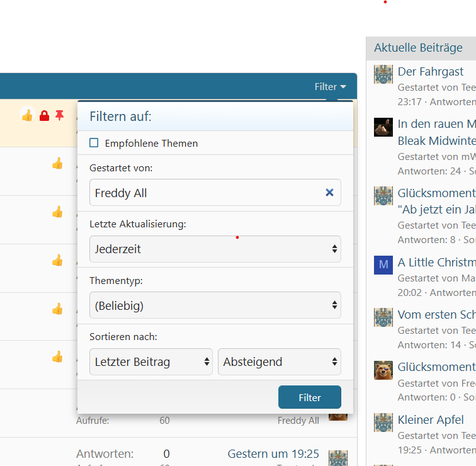The height and width of the screenshot is (466, 476).
Task: Click the red pin icon
Action: 59,115
